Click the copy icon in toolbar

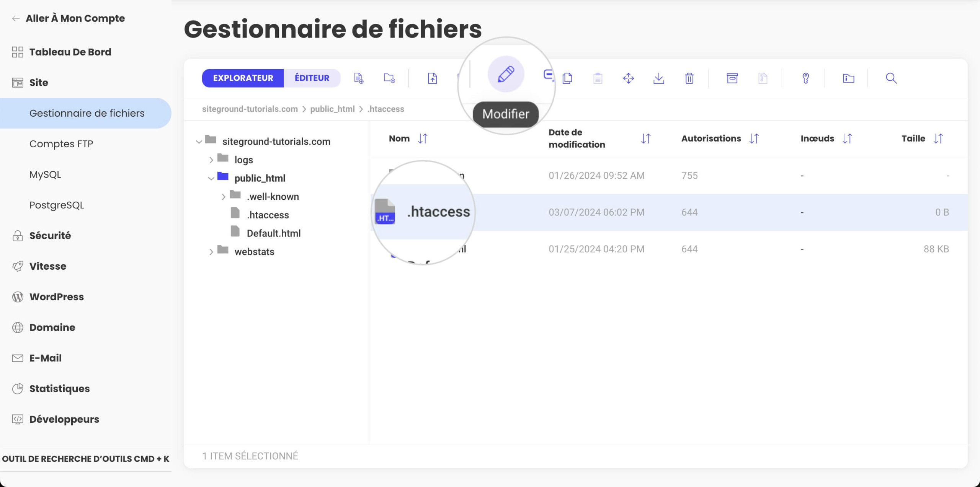[x=567, y=78]
